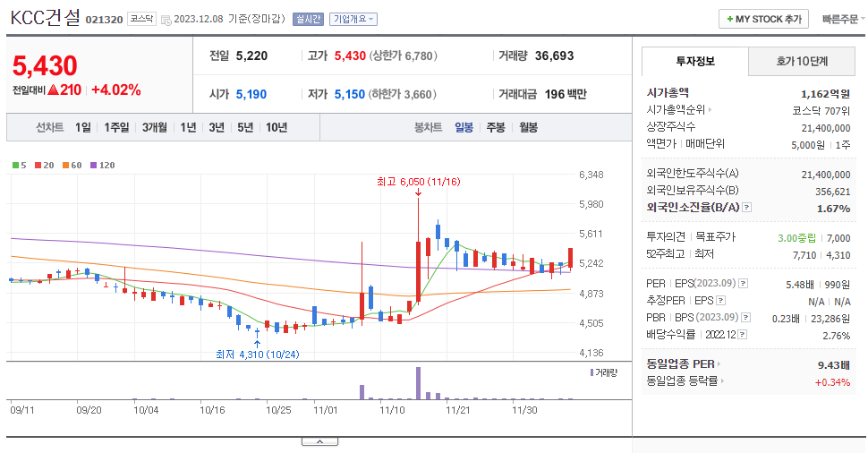Click the orange 60-day moving average legend

click(x=72, y=165)
